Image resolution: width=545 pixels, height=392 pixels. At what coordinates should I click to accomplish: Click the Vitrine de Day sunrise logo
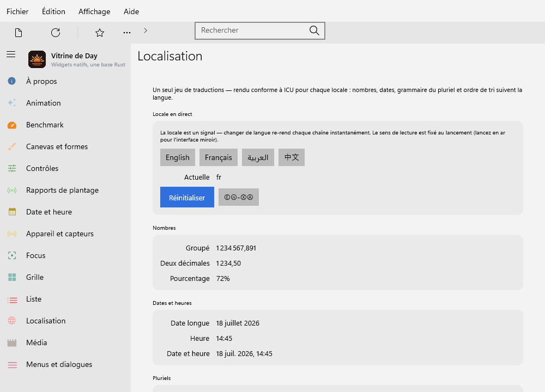tap(37, 59)
